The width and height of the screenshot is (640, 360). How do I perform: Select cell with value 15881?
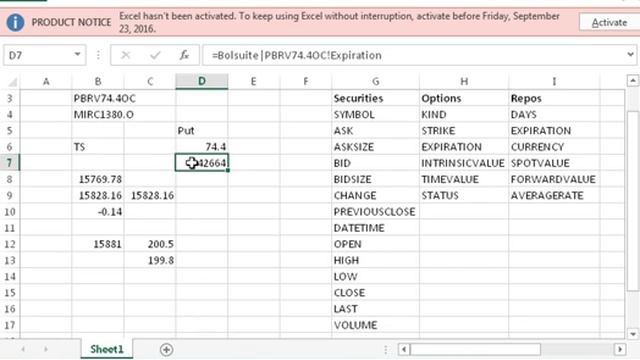[x=98, y=244]
